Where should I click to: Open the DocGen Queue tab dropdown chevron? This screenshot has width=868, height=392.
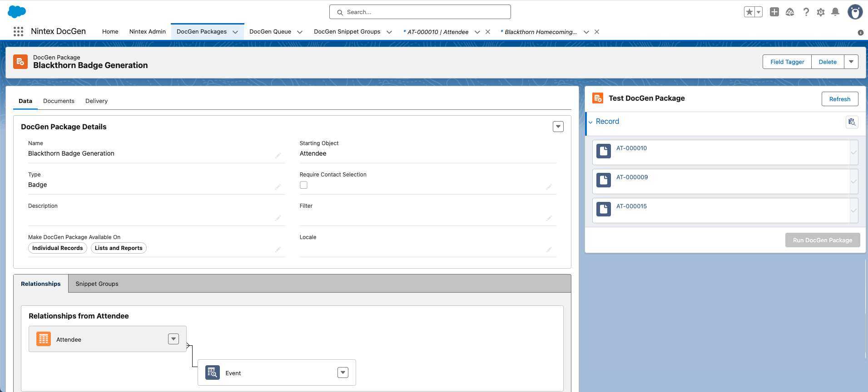pos(300,32)
